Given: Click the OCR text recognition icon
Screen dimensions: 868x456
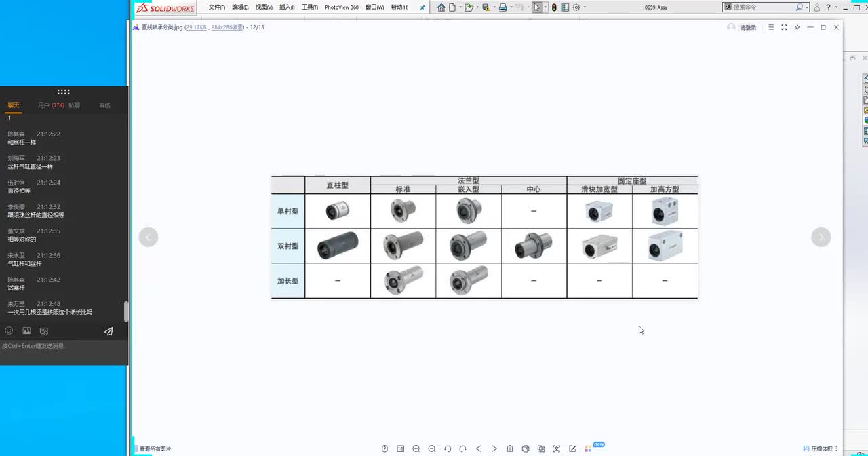Looking at the screenshot, I should [x=557, y=449].
